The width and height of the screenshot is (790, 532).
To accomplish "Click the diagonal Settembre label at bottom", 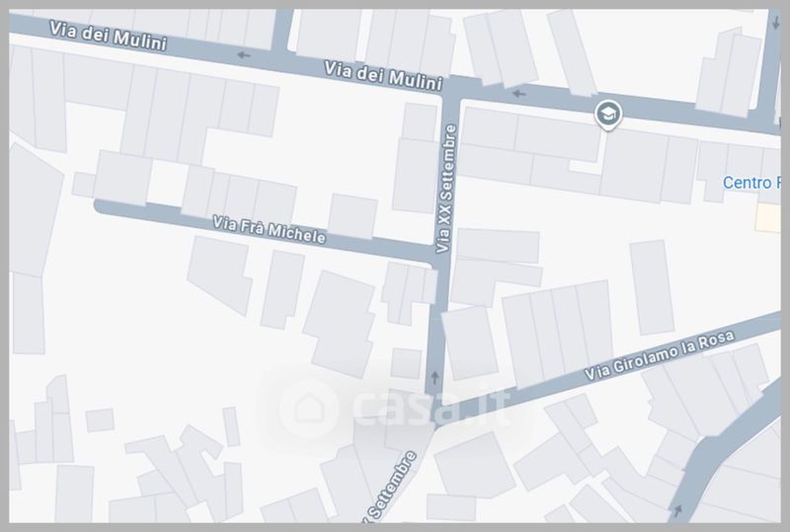I will pos(392,487).
